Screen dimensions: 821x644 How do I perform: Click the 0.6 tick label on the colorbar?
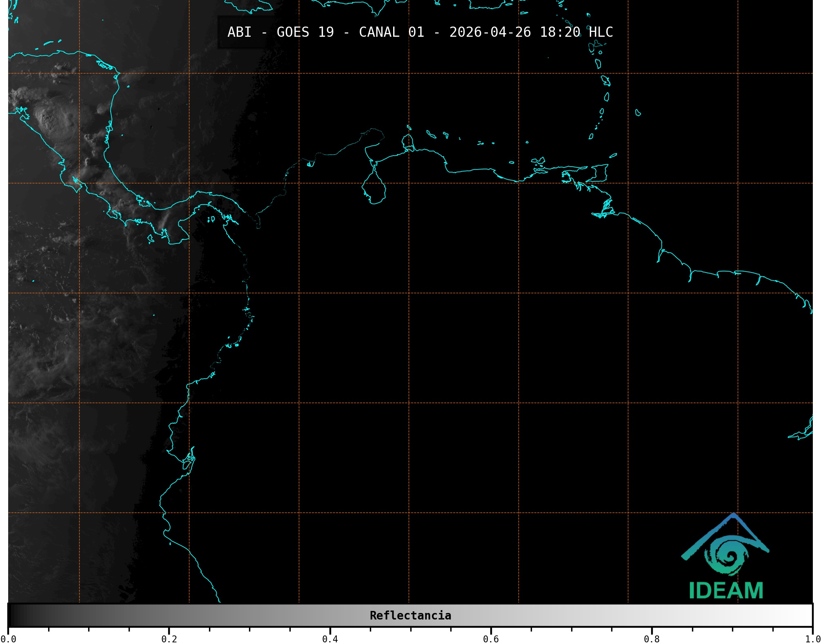click(491, 639)
